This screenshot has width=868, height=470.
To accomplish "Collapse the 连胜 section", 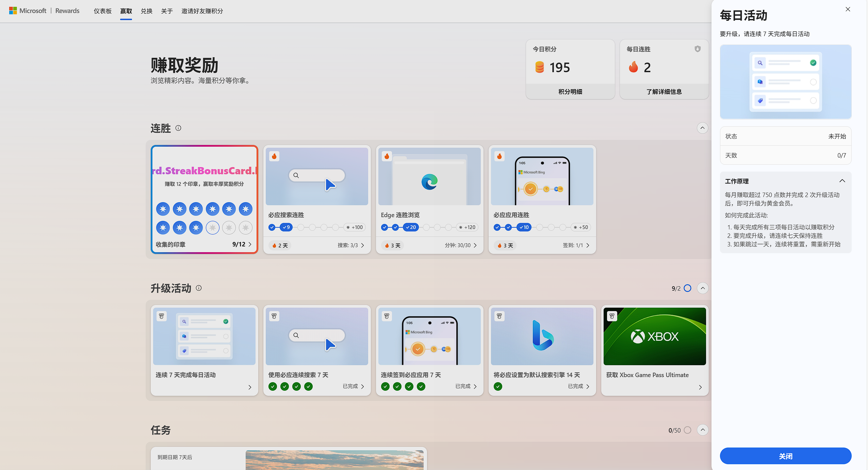I will [702, 128].
